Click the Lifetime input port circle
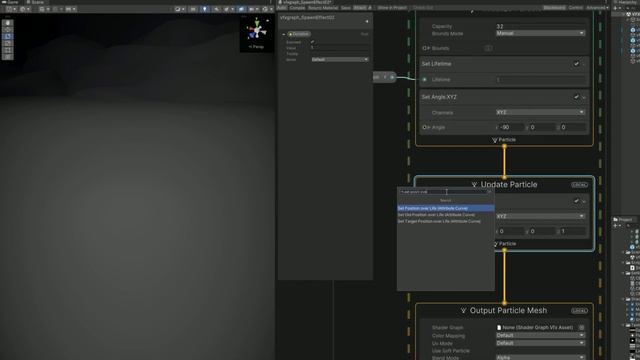This screenshot has height=360, width=640. coord(425,80)
